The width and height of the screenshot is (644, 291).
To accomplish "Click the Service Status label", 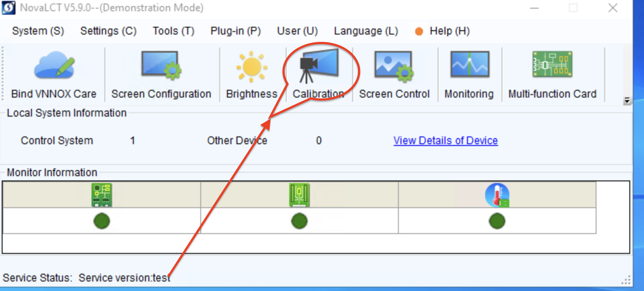I will pos(38,278).
